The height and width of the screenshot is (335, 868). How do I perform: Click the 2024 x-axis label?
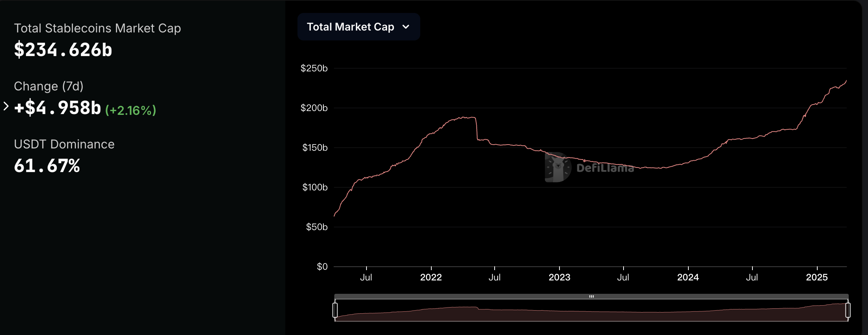pyautogui.click(x=688, y=277)
